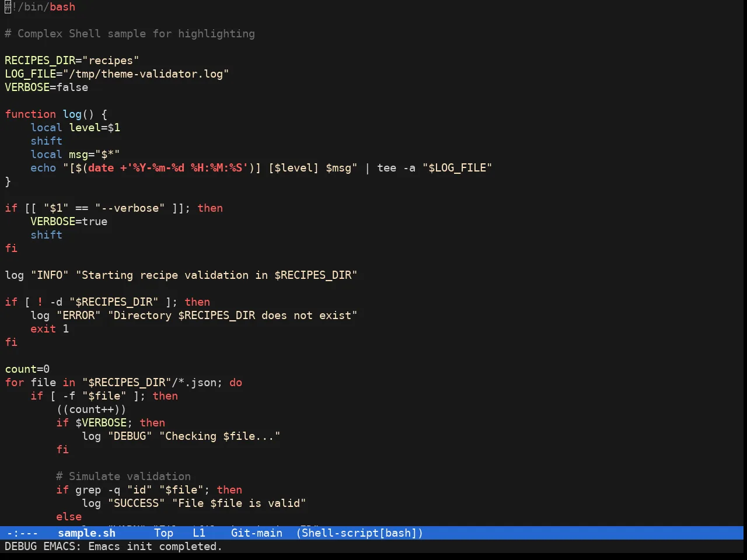
Task: Click the date format string '+%Y-%m-%d %H:%M:%S'
Action: click(184, 168)
